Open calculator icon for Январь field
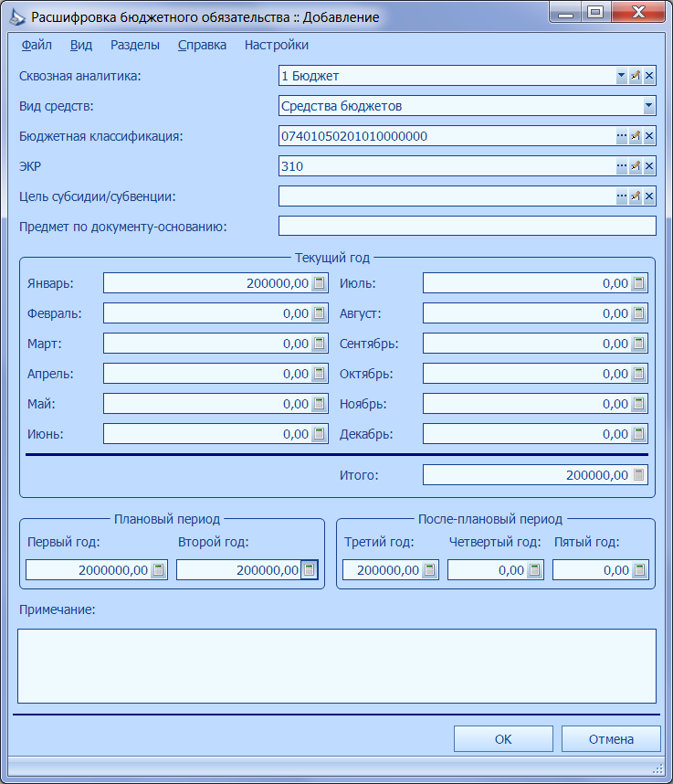The width and height of the screenshot is (673, 784). [x=319, y=283]
